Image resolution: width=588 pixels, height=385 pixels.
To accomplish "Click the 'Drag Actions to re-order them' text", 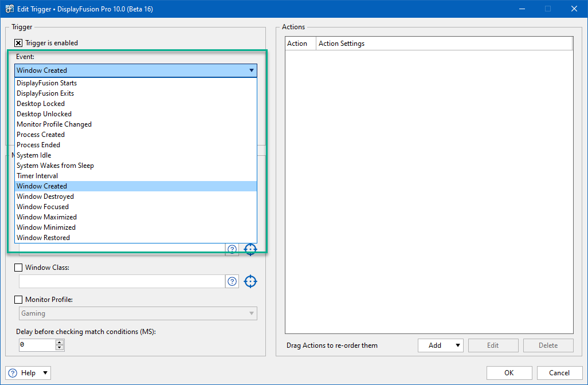I will click(x=332, y=345).
